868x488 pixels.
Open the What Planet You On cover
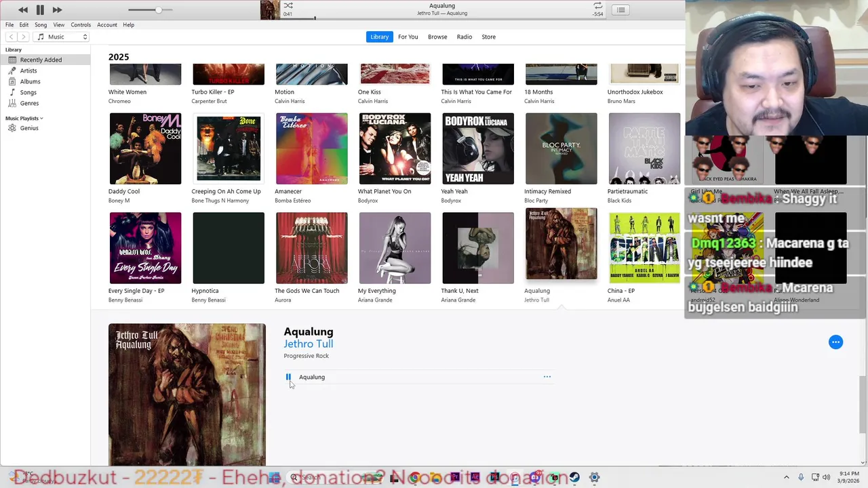pos(395,148)
